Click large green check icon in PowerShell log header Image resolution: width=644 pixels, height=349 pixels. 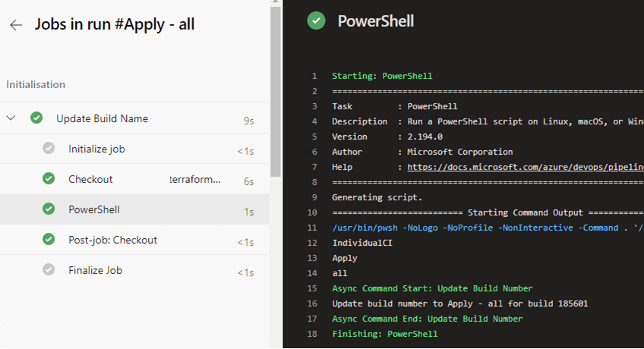click(316, 21)
